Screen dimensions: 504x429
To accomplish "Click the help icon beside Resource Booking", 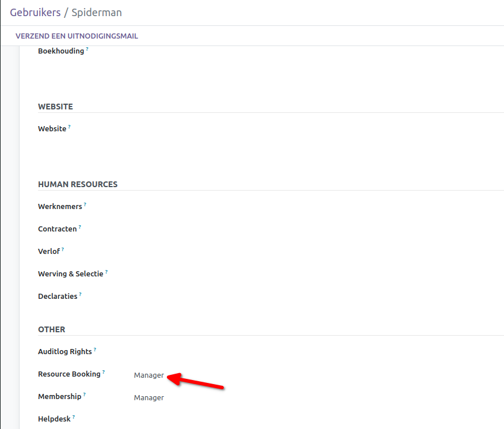I will (x=104, y=372).
